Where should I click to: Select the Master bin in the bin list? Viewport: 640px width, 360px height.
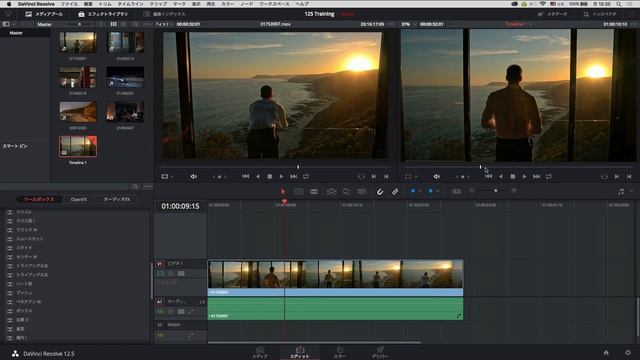click(16, 33)
